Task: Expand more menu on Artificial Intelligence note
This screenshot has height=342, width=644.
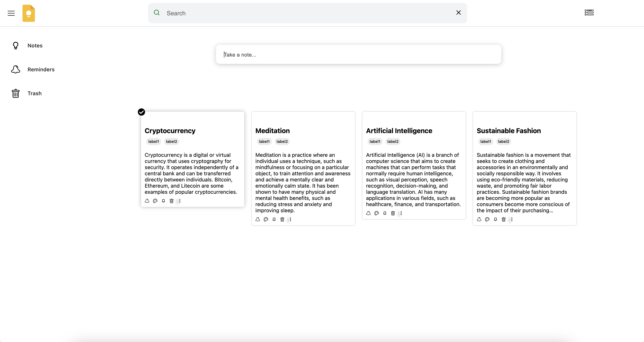Action: (x=401, y=213)
